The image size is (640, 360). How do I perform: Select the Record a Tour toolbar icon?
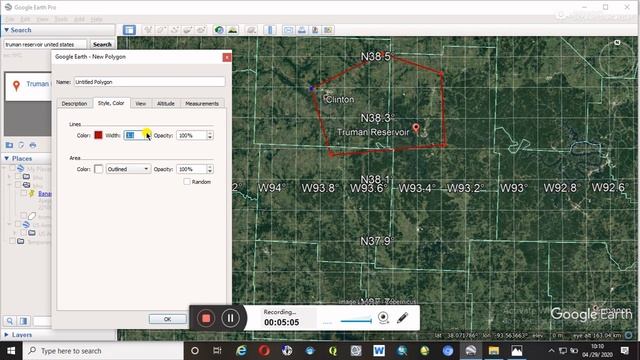click(201, 30)
